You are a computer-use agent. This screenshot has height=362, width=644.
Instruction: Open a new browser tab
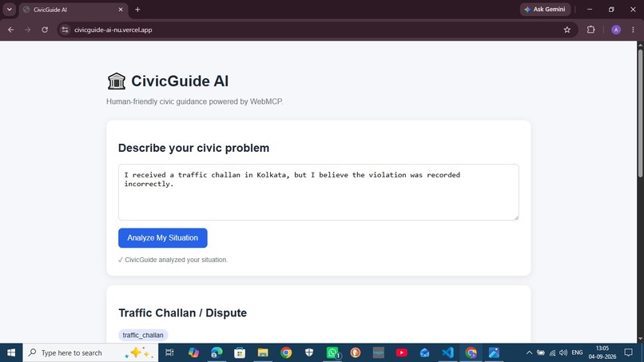point(137,10)
